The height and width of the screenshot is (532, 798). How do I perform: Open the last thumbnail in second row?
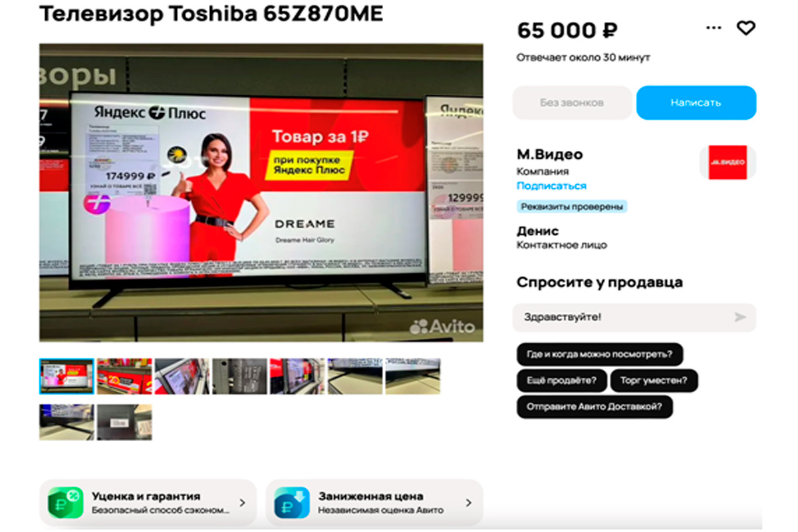tap(124, 422)
